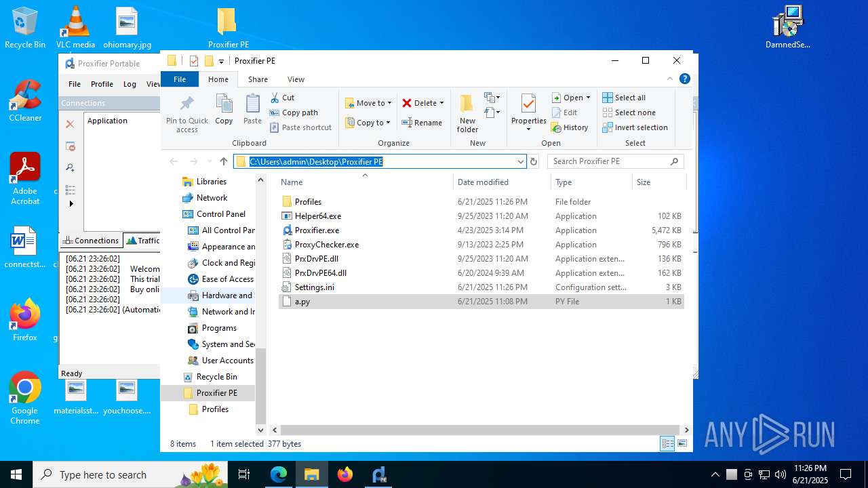Click the horizontal scrollbar in file list
Image resolution: width=868 pixels, height=488 pixels.
[480, 430]
